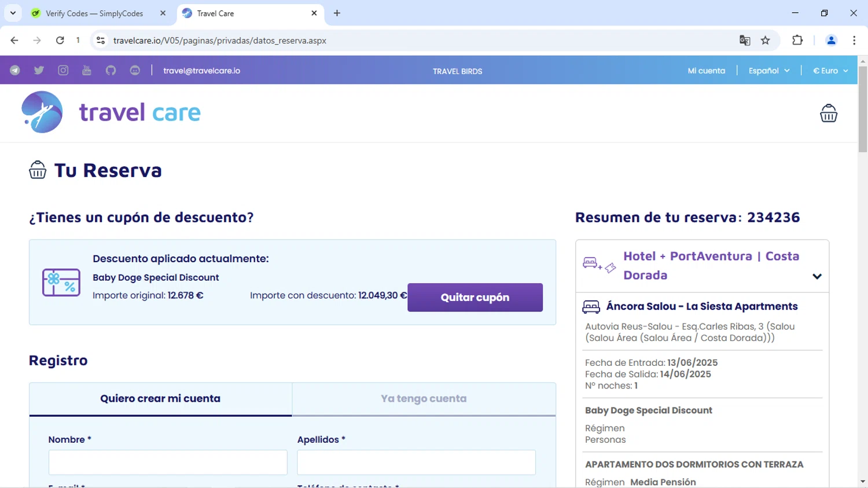Click the browser address bar URL

point(220,41)
